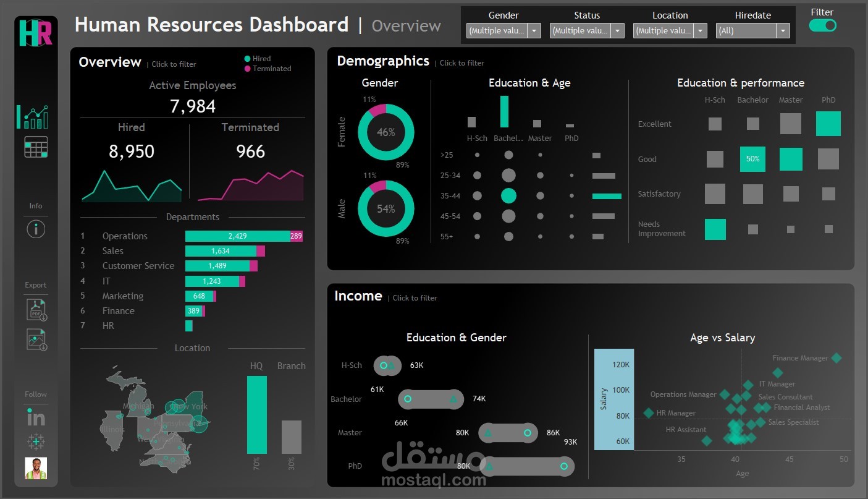
Task: Click the Bachelor income dumbbell bar
Action: [x=431, y=399]
